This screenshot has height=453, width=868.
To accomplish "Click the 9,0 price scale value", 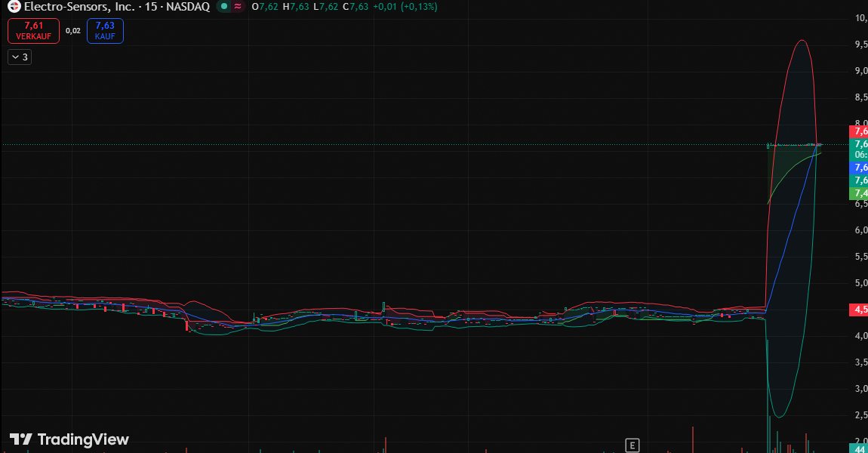I will pyautogui.click(x=860, y=71).
